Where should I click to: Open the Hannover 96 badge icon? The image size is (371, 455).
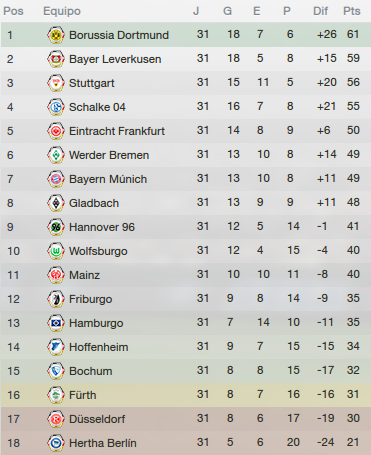56,227
